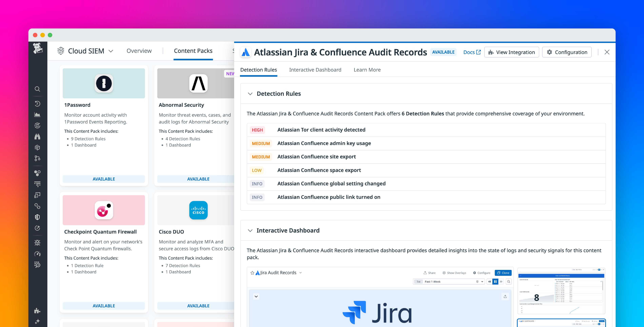The height and width of the screenshot is (327, 644).
Task: Open the Security shield icon in sidebar
Action: tap(37, 217)
